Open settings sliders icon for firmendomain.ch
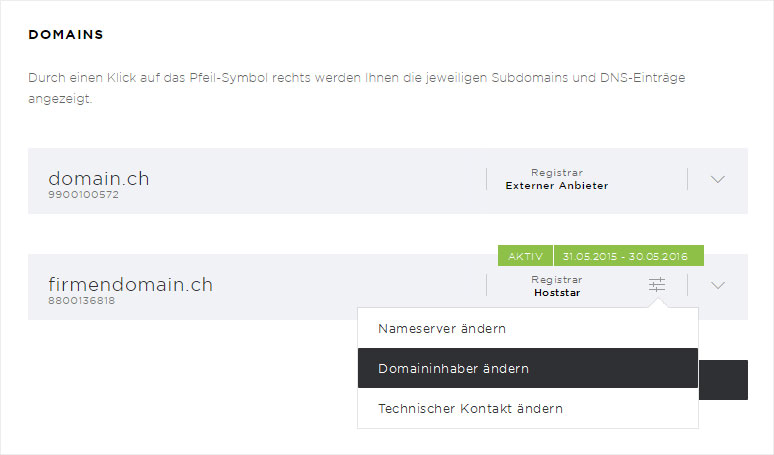The image size is (774, 455). (657, 285)
